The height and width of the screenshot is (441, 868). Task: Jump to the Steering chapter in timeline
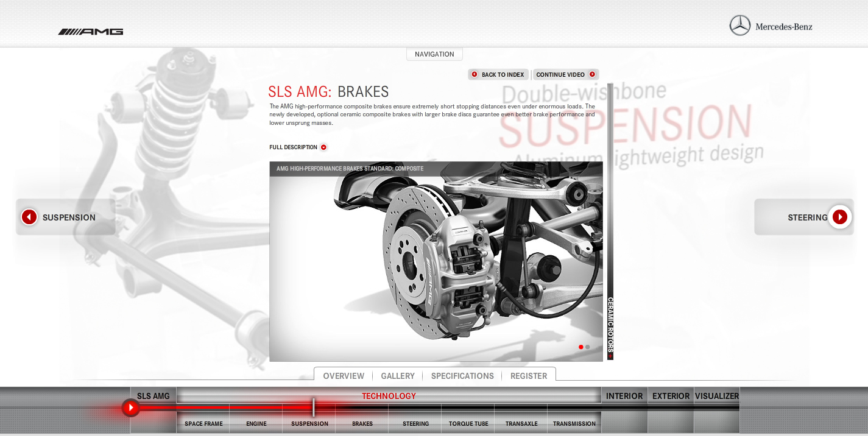coord(415,423)
